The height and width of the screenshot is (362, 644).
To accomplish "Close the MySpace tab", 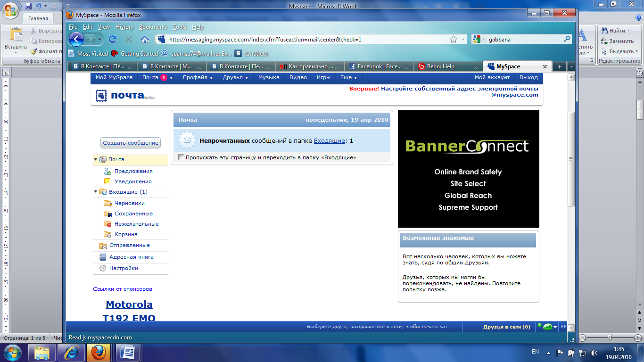I will (x=545, y=67).
